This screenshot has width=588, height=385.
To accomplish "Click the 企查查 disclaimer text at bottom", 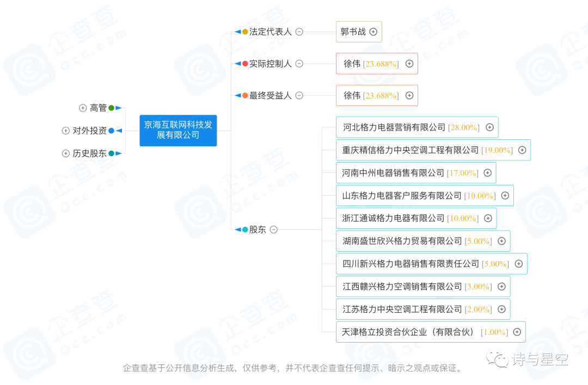I will point(292,368).
